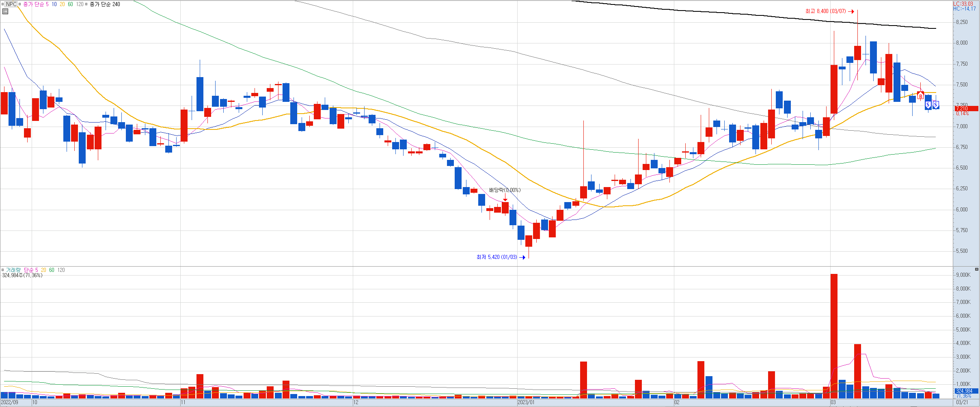Click the 단순 5 volume average label
The width and height of the screenshot is (980, 407).
[31, 270]
